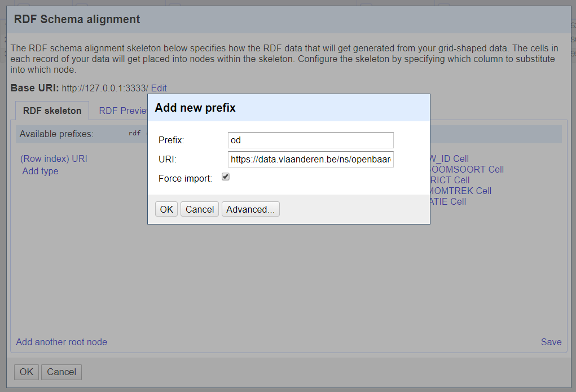Cancel the Add new prefix dialog

coord(200,209)
